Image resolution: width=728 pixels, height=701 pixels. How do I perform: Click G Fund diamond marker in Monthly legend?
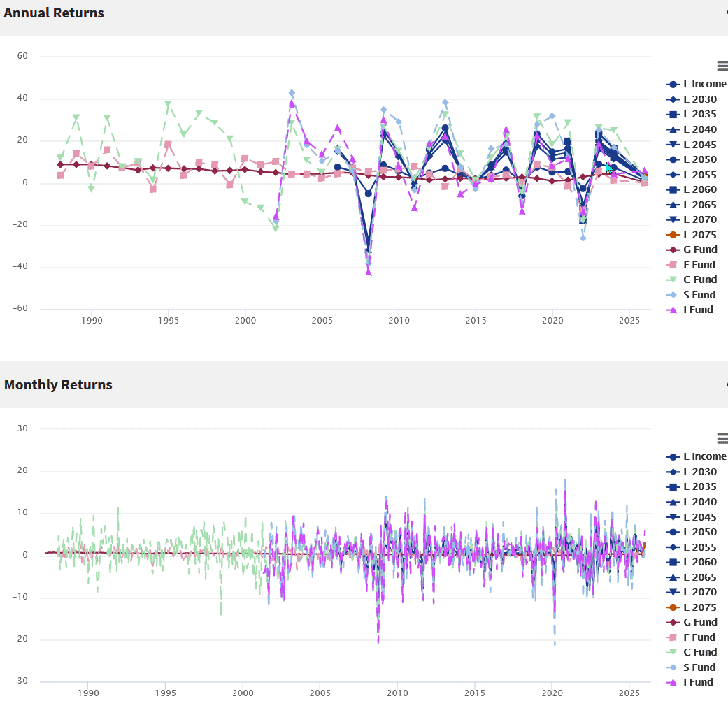click(x=673, y=622)
